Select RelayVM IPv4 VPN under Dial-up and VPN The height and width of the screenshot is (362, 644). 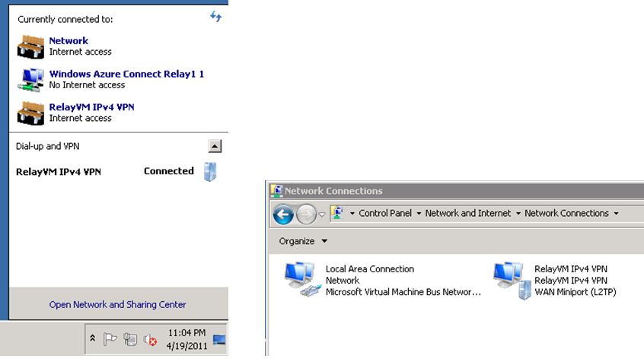[x=59, y=172]
